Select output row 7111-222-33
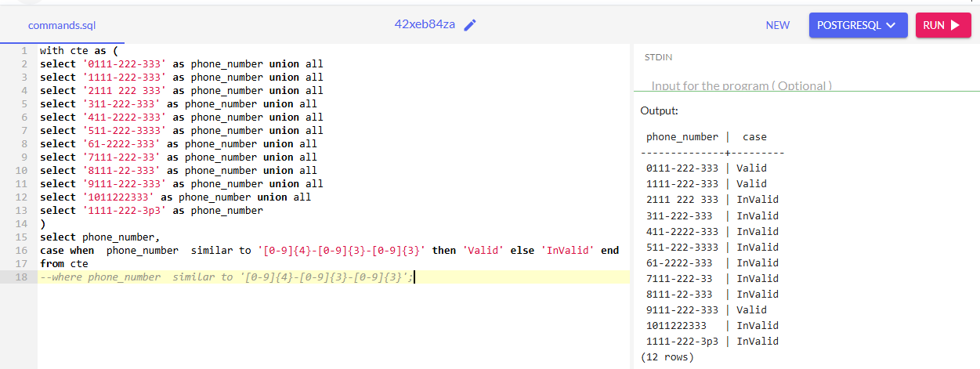The image size is (980, 369). click(713, 278)
